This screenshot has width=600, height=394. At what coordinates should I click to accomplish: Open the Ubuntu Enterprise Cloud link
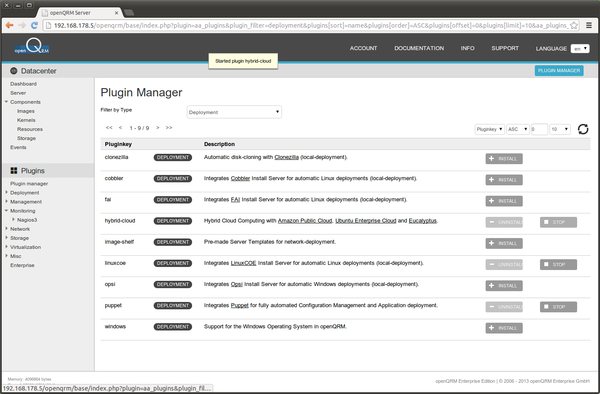[x=365, y=221]
